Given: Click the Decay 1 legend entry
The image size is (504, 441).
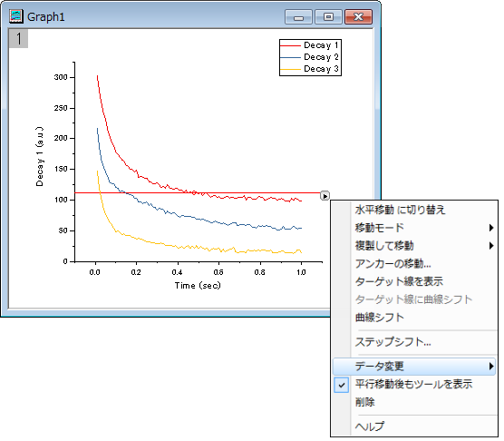Looking at the screenshot, I should coord(321,45).
